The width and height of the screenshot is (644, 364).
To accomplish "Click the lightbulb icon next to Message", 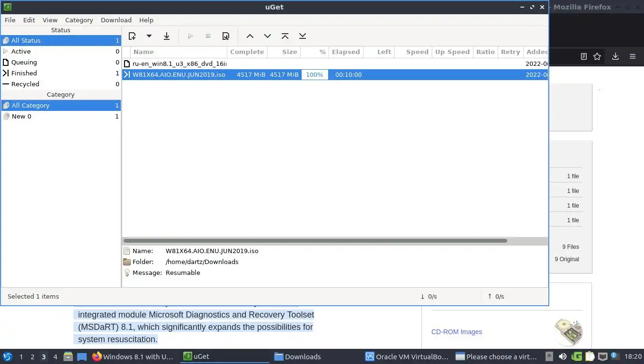I will [x=127, y=273].
